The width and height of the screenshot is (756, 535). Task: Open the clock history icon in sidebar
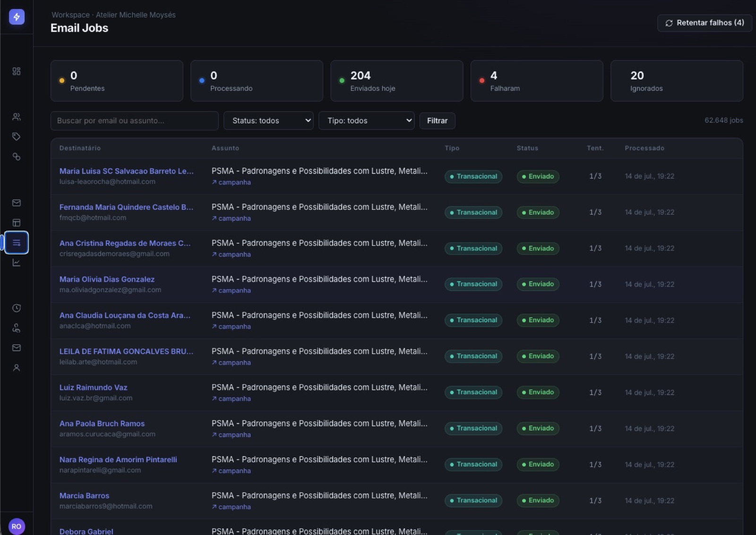coord(17,308)
